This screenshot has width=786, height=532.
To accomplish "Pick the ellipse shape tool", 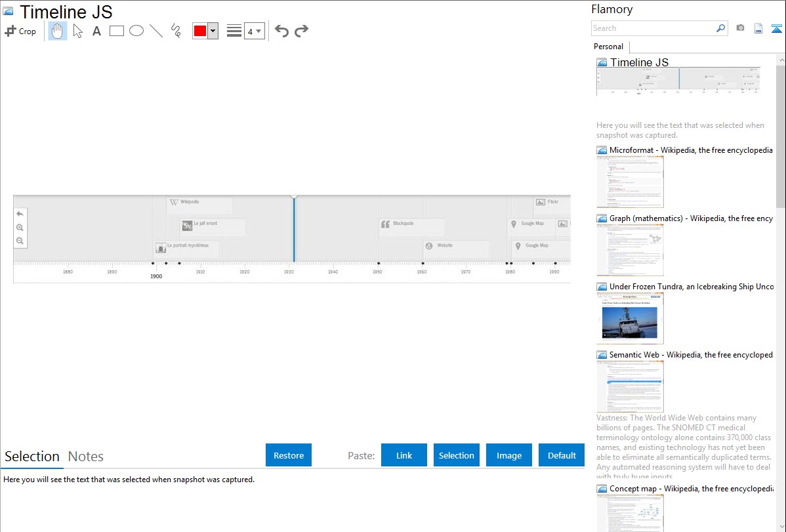I will click(x=136, y=31).
